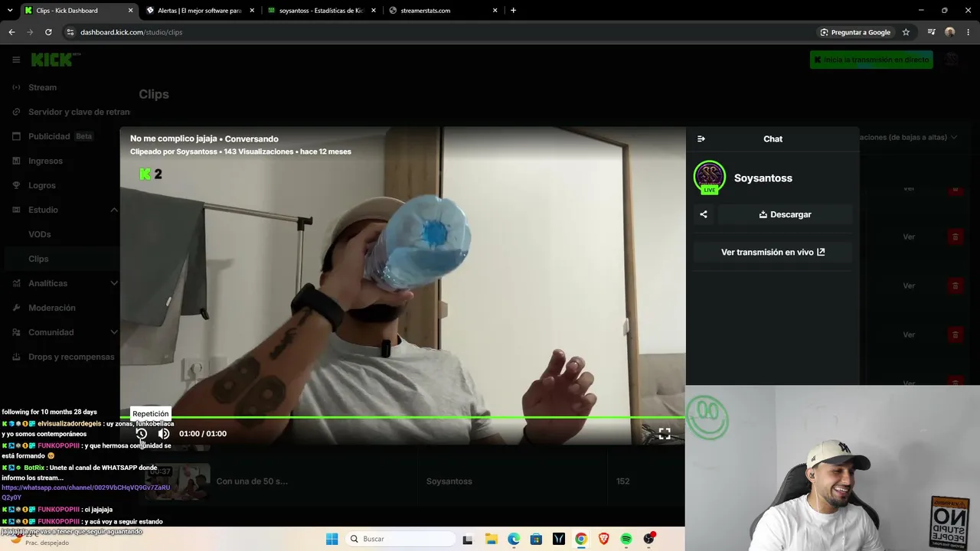The height and width of the screenshot is (551, 980).
Task: Toggle the sidebar hamburger menu
Action: (x=16, y=60)
